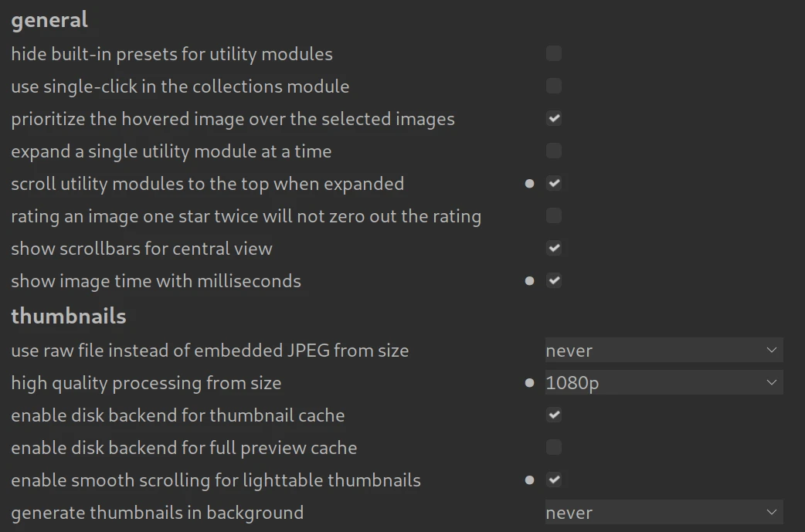Click the general section heading
The height and width of the screenshot is (532, 805).
[49, 20]
